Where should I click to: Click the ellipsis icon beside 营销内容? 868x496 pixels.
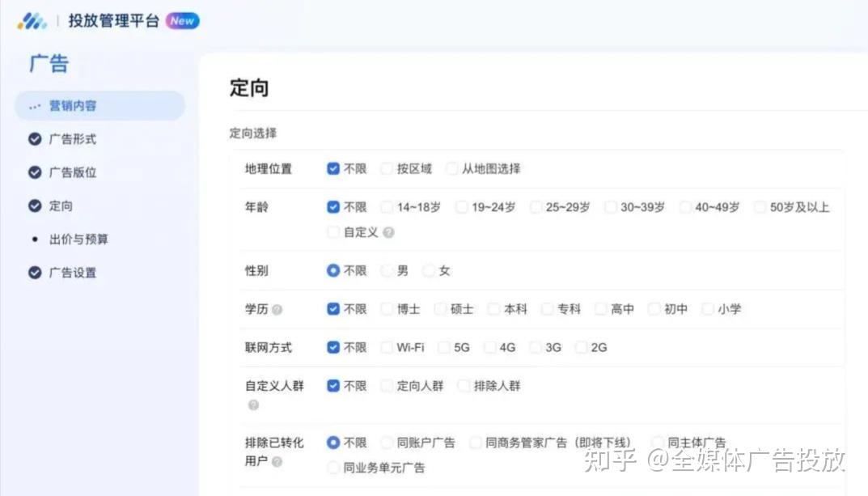coord(35,106)
